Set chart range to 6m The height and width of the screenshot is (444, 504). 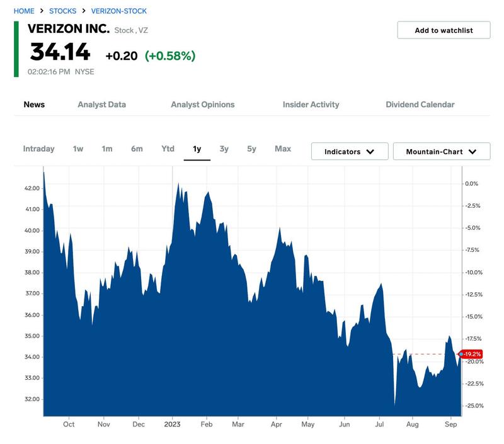(137, 149)
